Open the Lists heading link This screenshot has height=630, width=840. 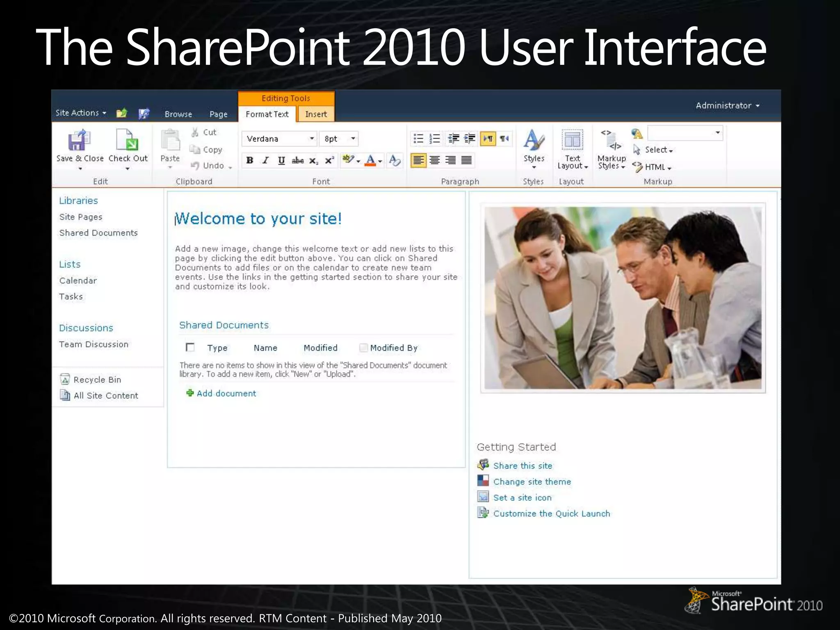(x=70, y=264)
